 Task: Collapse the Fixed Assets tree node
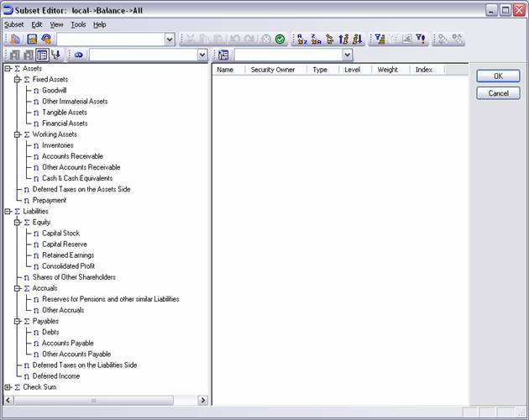[17, 79]
